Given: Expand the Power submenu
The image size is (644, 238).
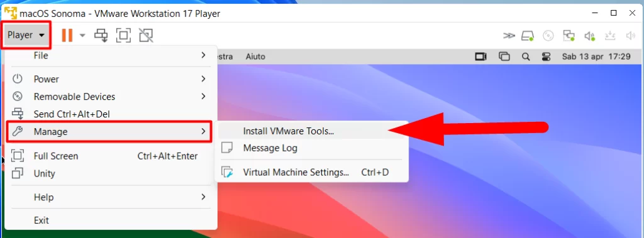Looking at the screenshot, I should coord(111,78).
